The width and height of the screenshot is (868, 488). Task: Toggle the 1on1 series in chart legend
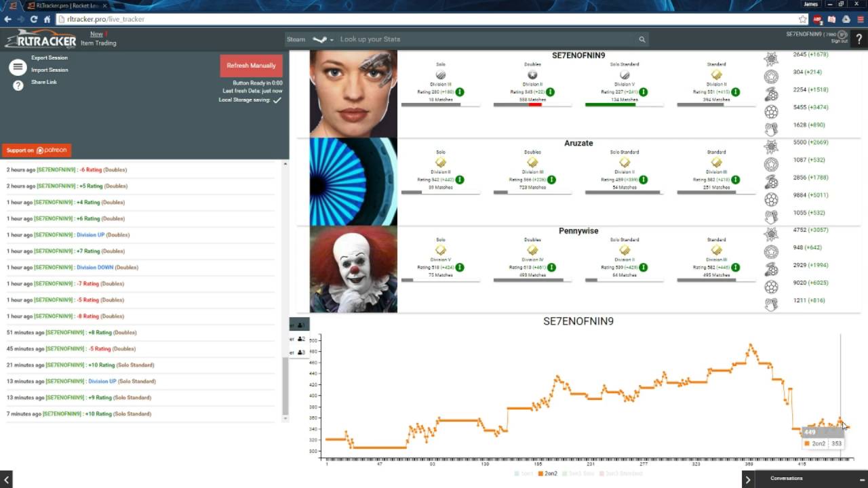tap(524, 473)
